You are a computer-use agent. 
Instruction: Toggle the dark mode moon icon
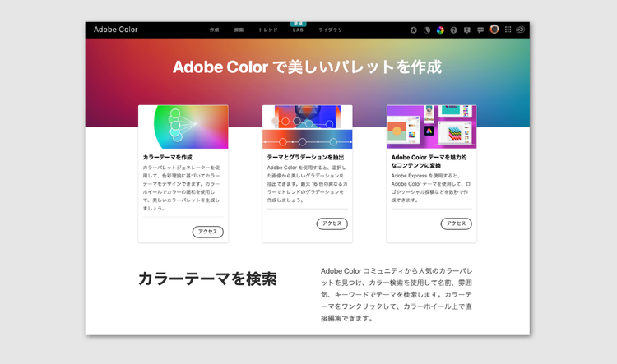coord(426,30)
